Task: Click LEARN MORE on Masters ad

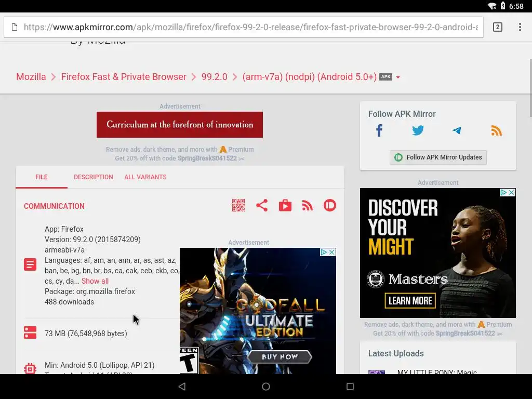Action: point(410,301)
